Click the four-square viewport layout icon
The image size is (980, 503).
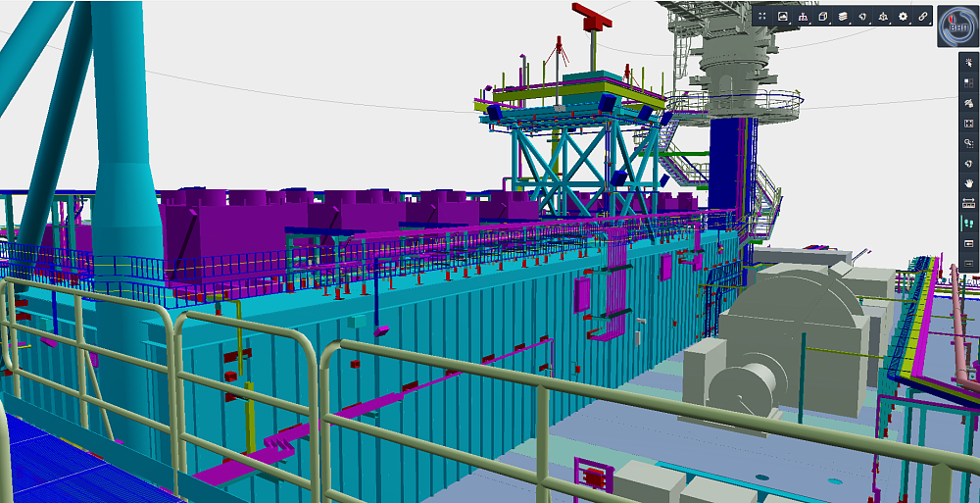pyautogui.click(x=968, y=82)
